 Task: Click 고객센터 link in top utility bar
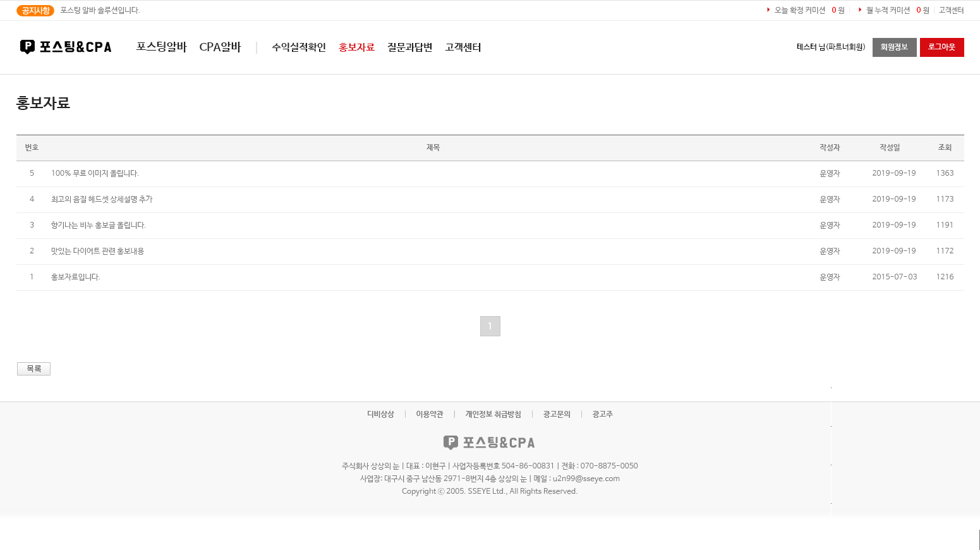point(951,10)
